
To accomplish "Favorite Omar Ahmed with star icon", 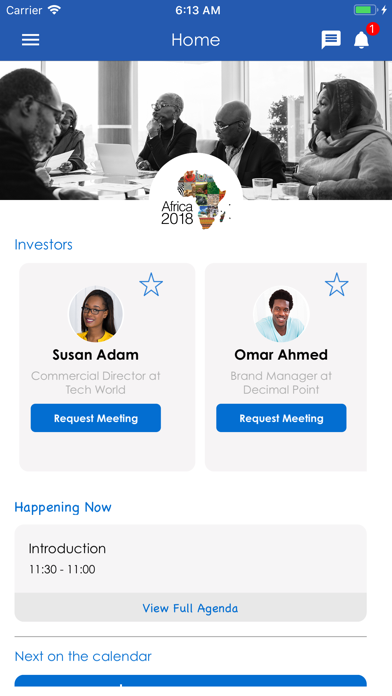I will tap(337, 285).
